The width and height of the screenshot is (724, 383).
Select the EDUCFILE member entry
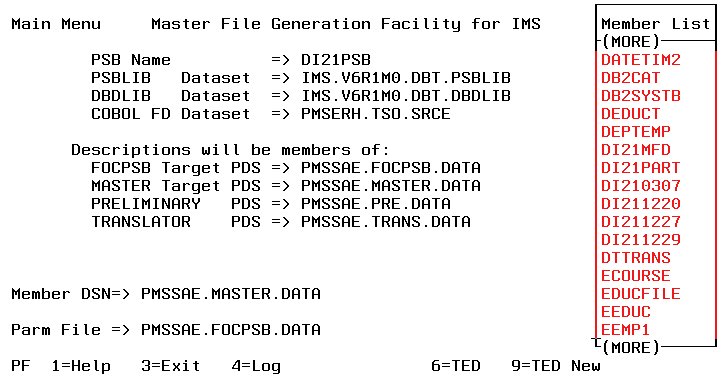coord(640,294)
